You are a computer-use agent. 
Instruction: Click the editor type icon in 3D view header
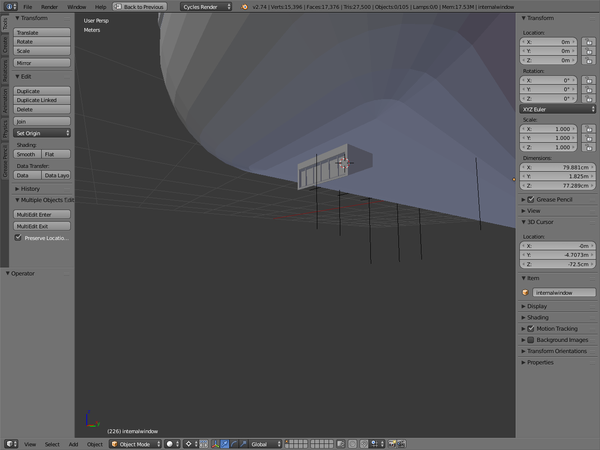pos(10,443)
